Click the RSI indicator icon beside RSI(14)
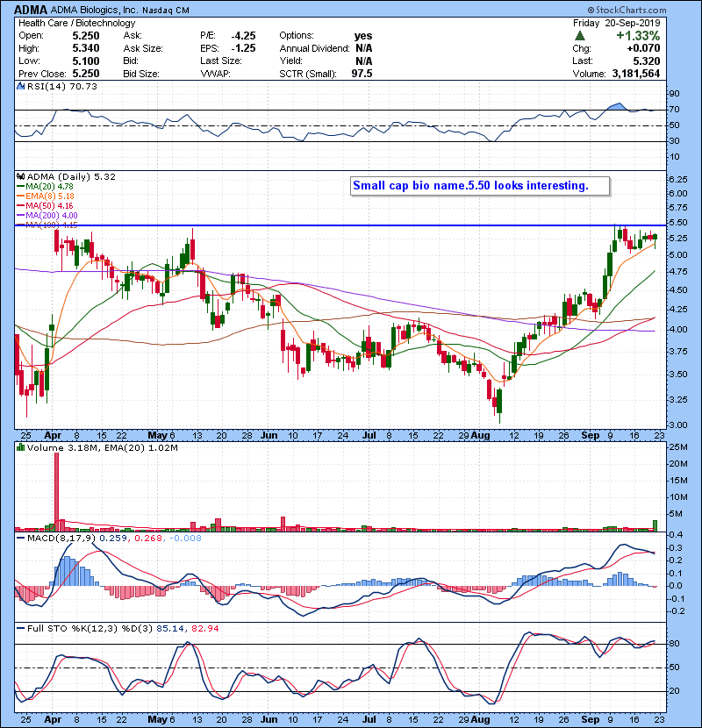Image resolution: width=702 pixels, height=728 pixels. click(20, 86)
